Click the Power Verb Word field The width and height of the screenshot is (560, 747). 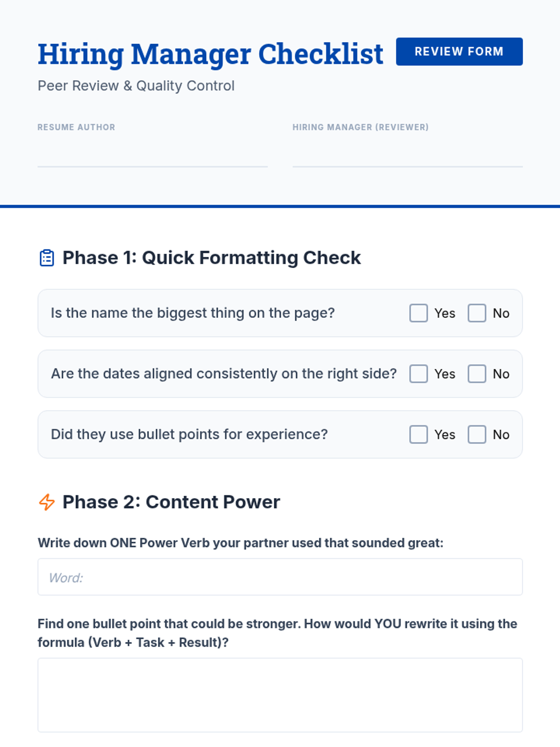[280, 577]
